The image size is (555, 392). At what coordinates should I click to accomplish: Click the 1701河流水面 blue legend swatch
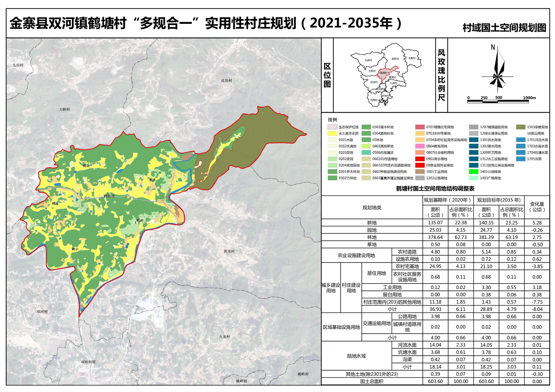[521, 140]
